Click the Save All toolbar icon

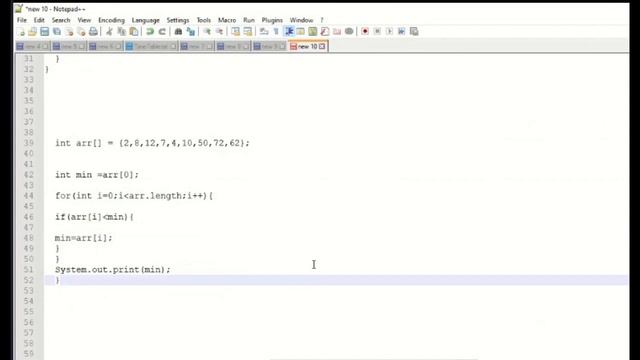click(x=57, y=31)
